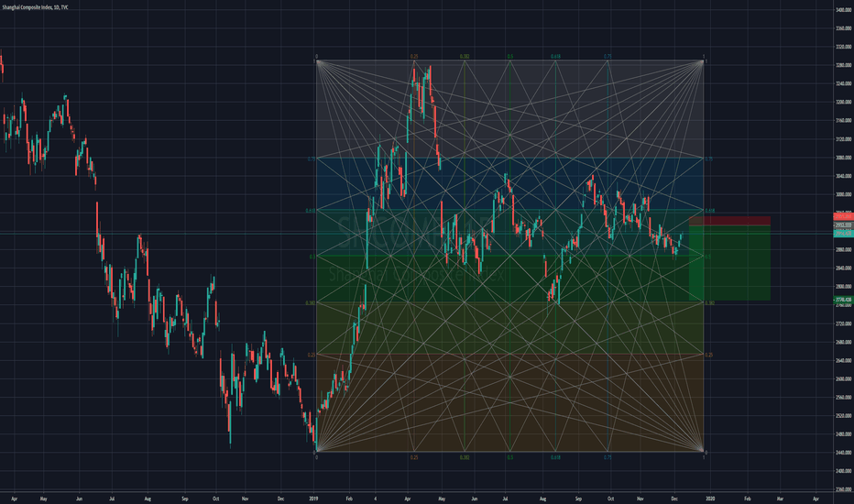854x504 pixels.
Task: Click the Shanghai Composite Index chart title
Action: point(35,7)
